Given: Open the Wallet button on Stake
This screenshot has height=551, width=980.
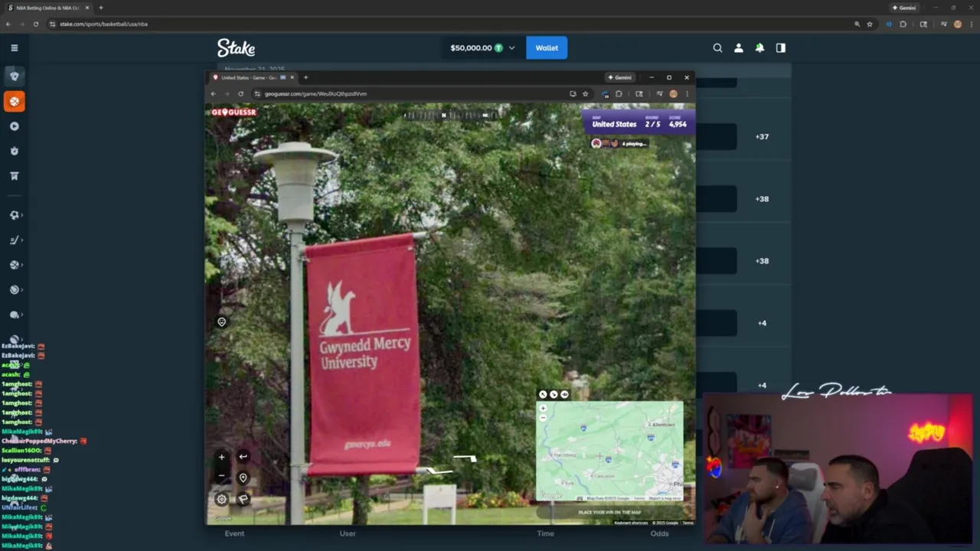Looking at the screenshot, I should click(x=547, y=47).
